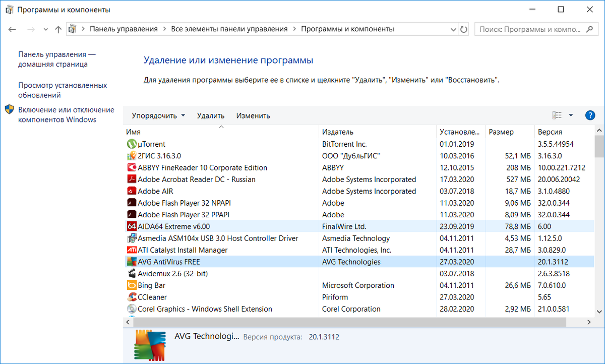Click the Avidemux 2.6 clapperboard icon

pyautogui.click(x=131, y=274)
